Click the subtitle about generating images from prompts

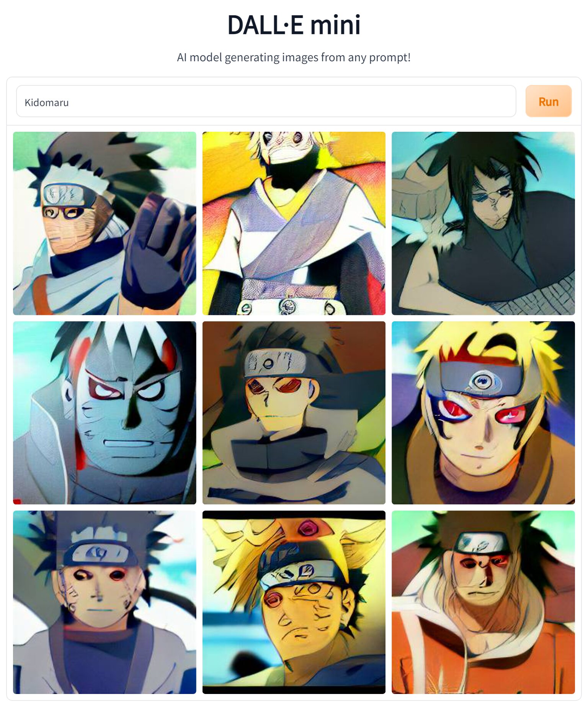(x=294, y=57)
